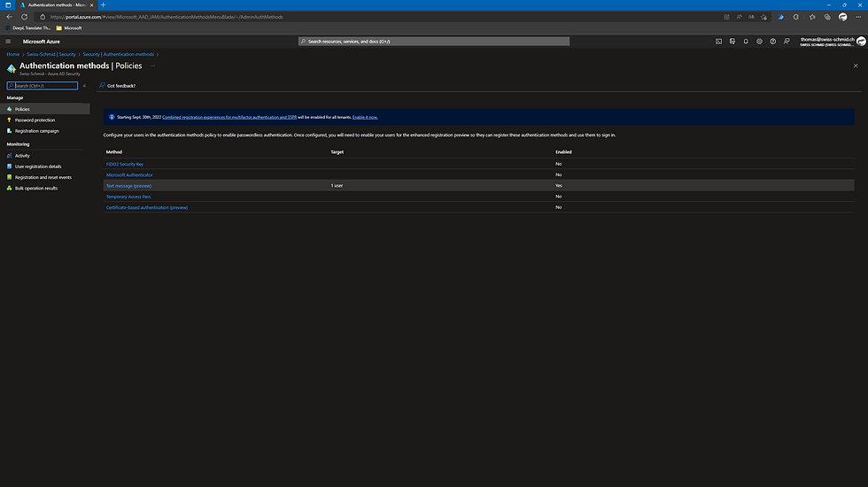
Task: Click the Target column header
Action: [x=337, y=151]
